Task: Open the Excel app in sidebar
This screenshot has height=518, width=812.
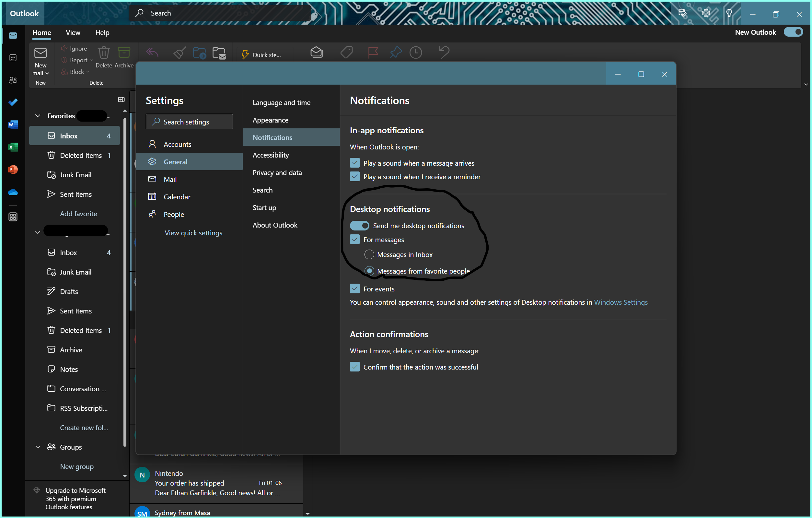Action: pyautogui.click(x=13, y=147)
